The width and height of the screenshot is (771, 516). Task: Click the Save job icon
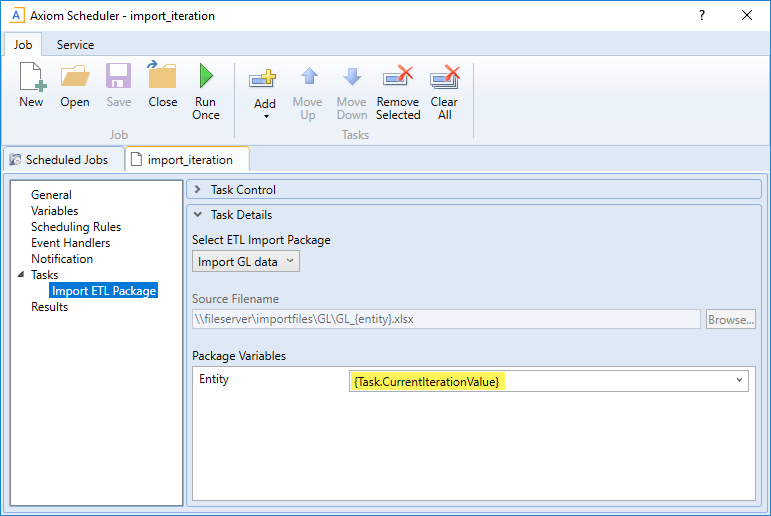[118, 78]
